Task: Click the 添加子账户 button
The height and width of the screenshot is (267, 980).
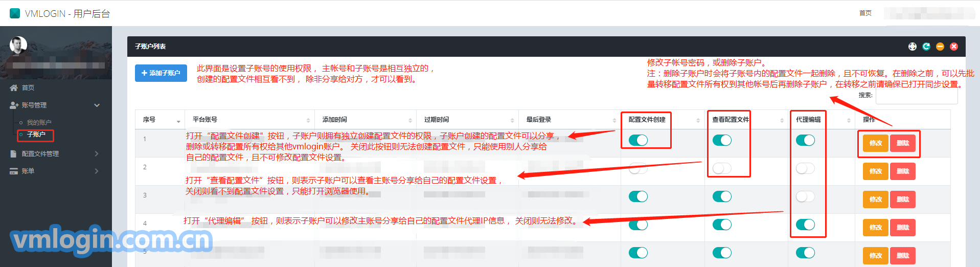Action: coord(161,73)
